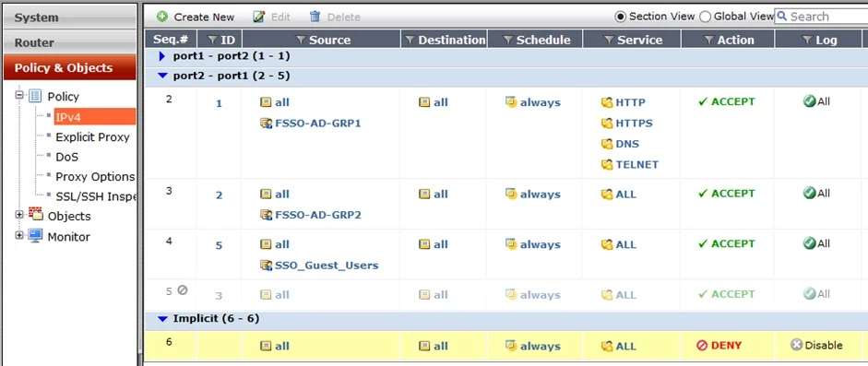This screenshot has width=868, height=366.
Task: Collapse the Policy tree node
Action: click(20, 95)
